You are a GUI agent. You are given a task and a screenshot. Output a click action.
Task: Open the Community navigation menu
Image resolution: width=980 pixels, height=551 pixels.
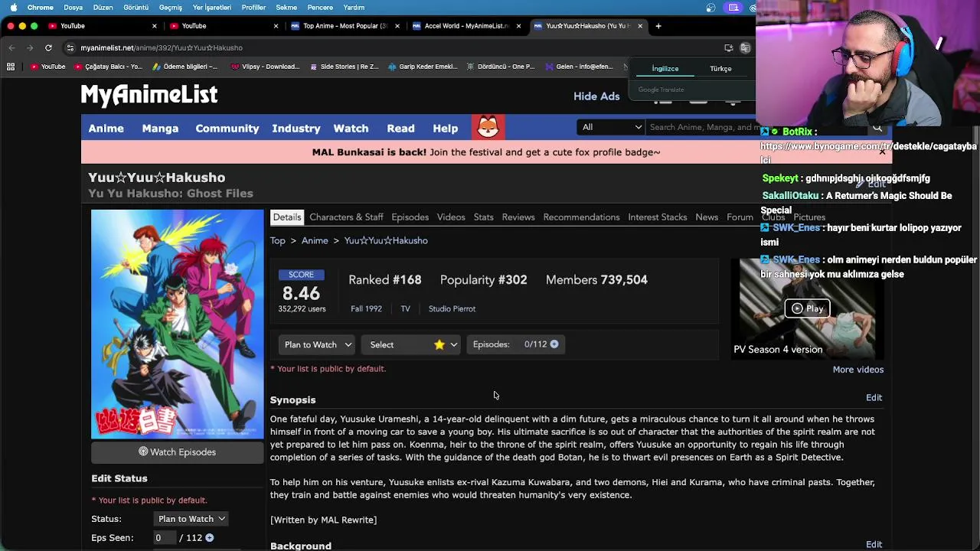pos(227,129)
